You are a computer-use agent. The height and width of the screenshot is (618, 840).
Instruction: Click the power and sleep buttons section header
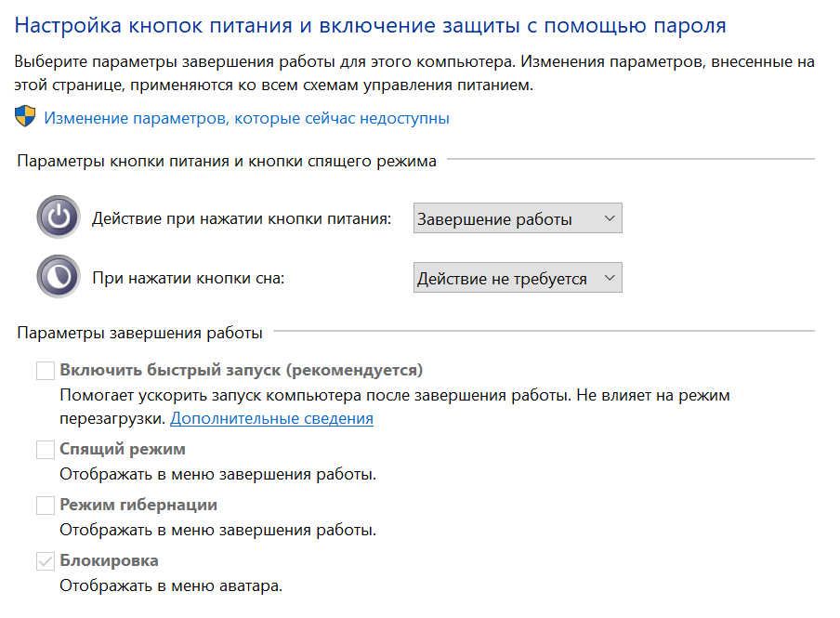pyautogui.click(x=227, y=161)
